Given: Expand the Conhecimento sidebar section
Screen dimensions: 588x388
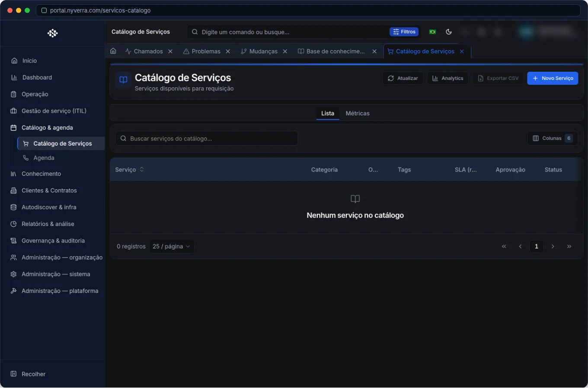Looking at the screenshot, I should pos(53,174).
